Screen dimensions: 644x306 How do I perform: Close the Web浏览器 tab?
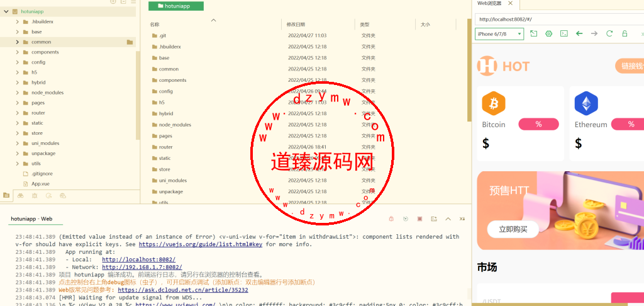pyautogui.click(x=511, y=3)
